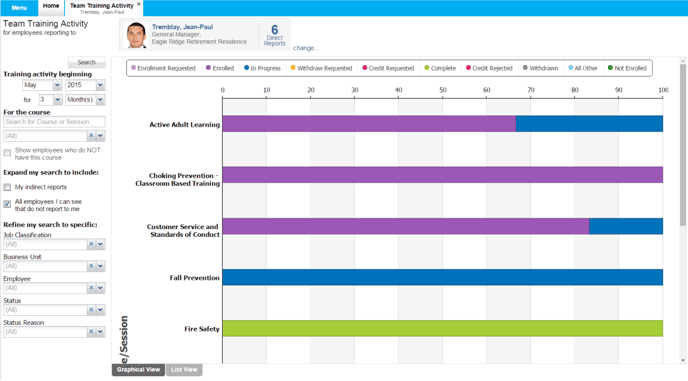Click the Complete green legend dot
This screenshot has height=381, width=688.
tap(426, 68)
